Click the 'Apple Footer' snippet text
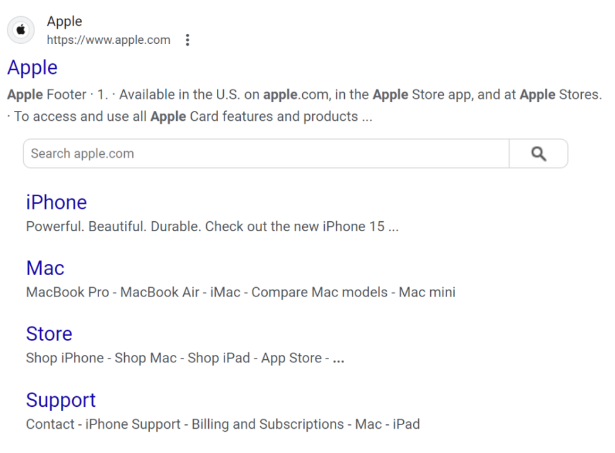This screenshot has height=453, width=615. coord(304,95)
